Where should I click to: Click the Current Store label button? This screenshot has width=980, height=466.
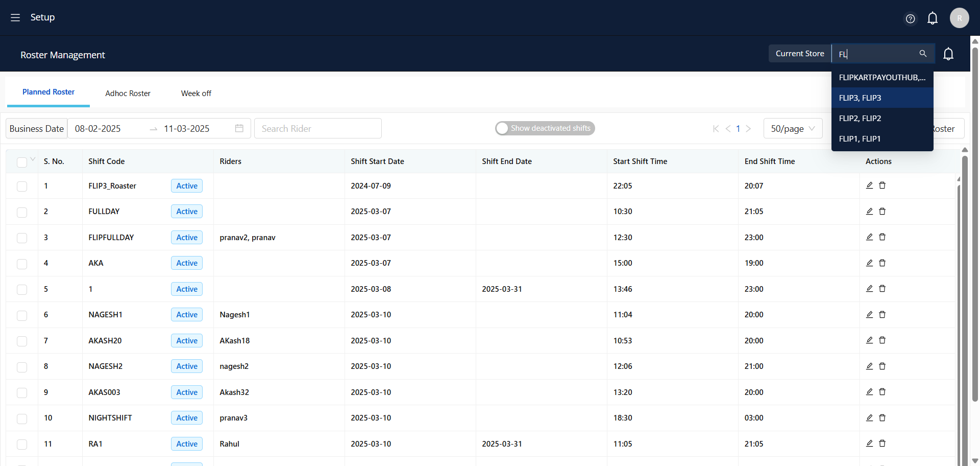(800, 53)
